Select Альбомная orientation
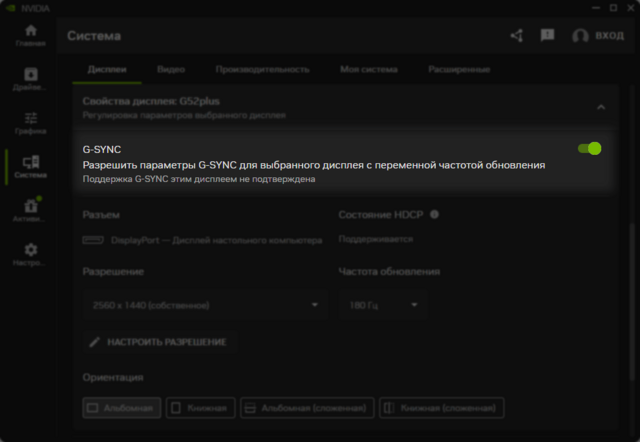Image resolution: width=640 pixels, height=442 pixels. tap(122, 408)
